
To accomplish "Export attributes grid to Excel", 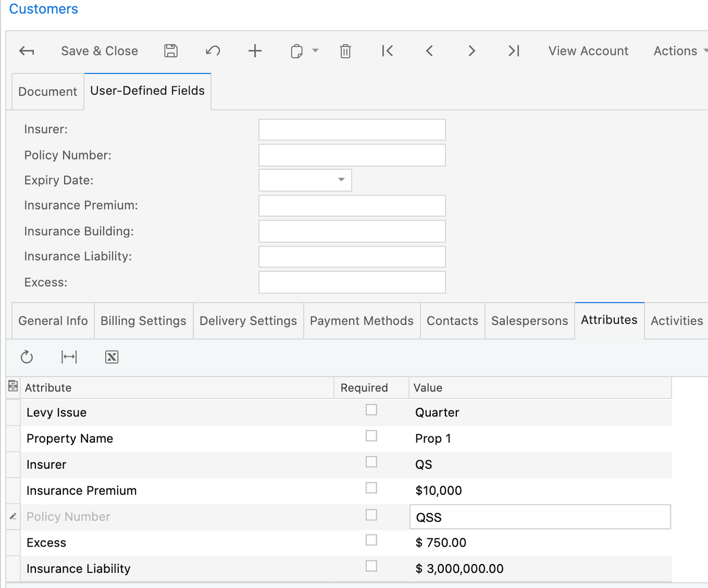I will tap(112, 357).
